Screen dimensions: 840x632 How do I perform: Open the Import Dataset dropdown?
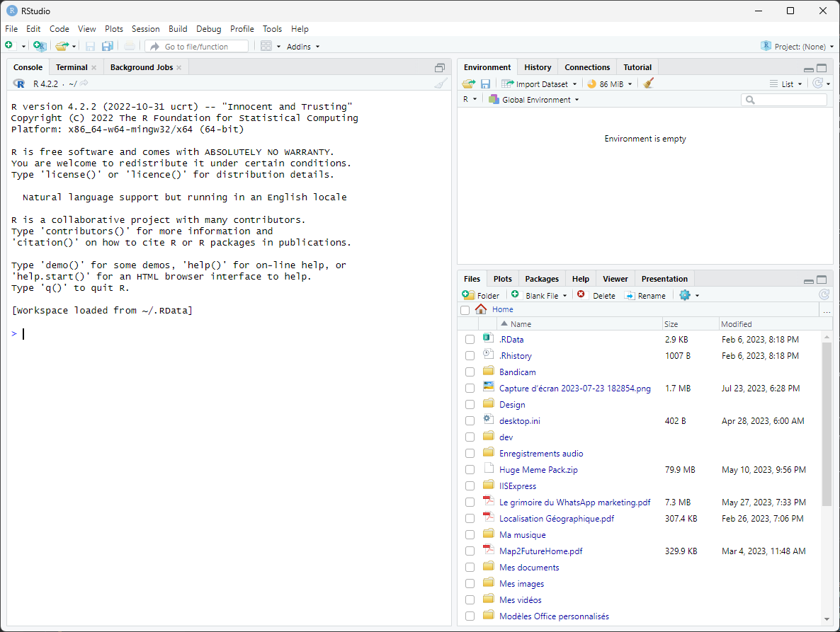(x=539, y=84)
